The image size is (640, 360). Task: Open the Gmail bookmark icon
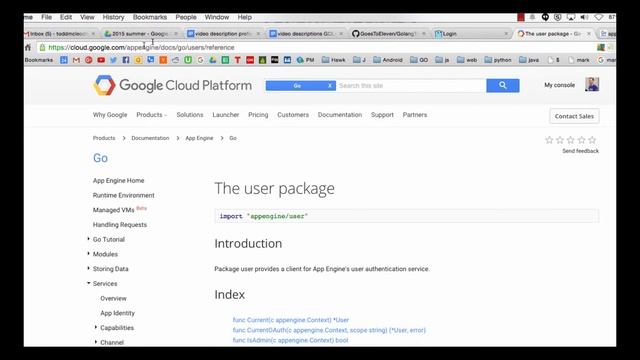click(76, 60)
